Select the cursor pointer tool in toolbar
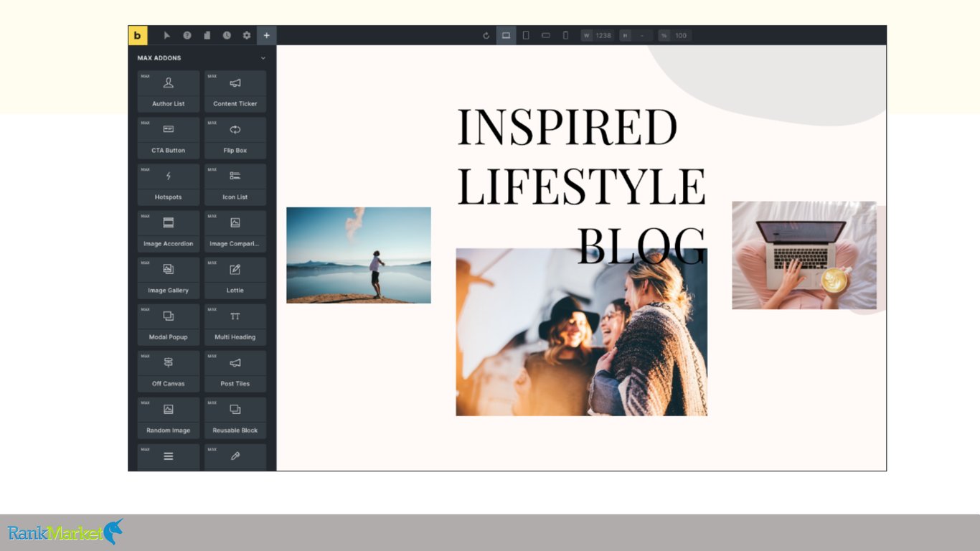980x551 pixels. 167,35
